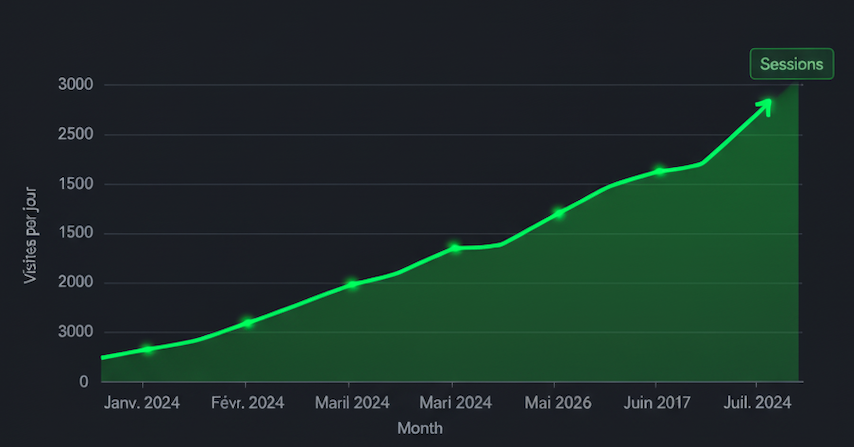Click the Janv. 2024 axis label
Image resolution: width=854 pixels, height=447 pixels.
pos(142,403)
